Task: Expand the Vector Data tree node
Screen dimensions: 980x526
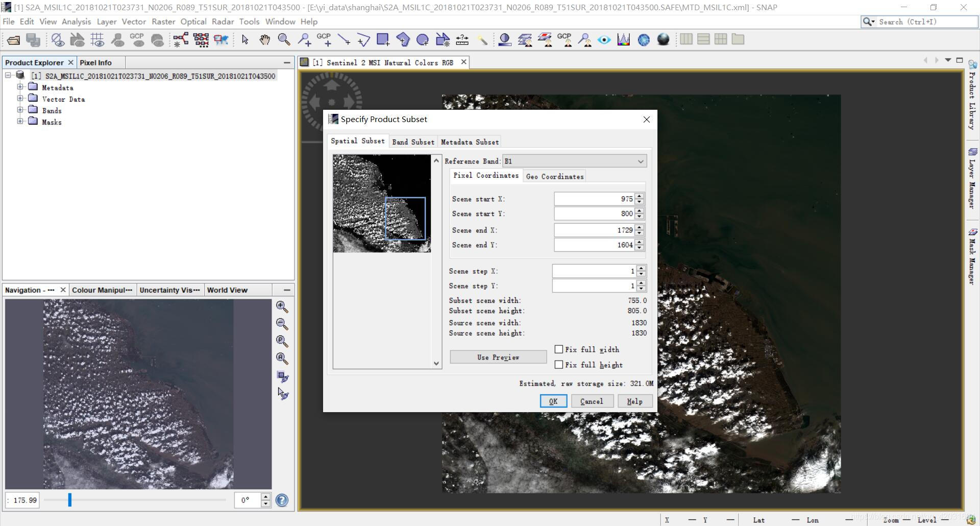Action: click(x=20, y=98)
